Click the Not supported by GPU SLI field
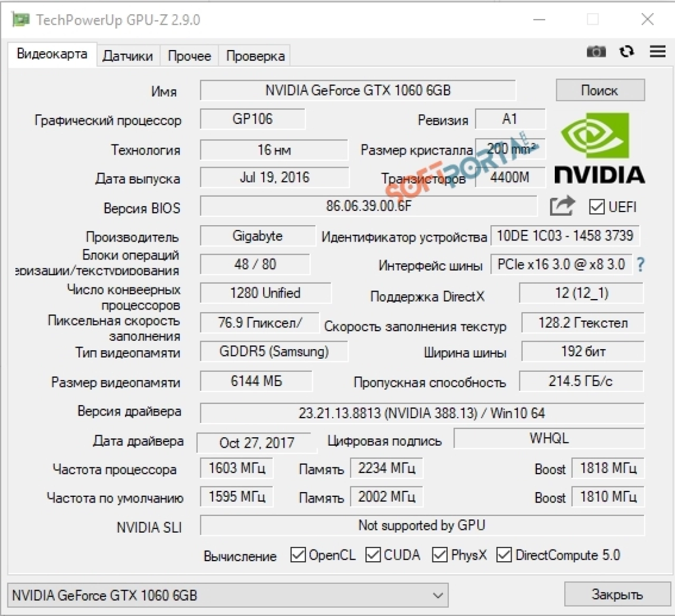The width and height of the screenshot is (675, 616). pyautogui.click(x=422, y=525)
